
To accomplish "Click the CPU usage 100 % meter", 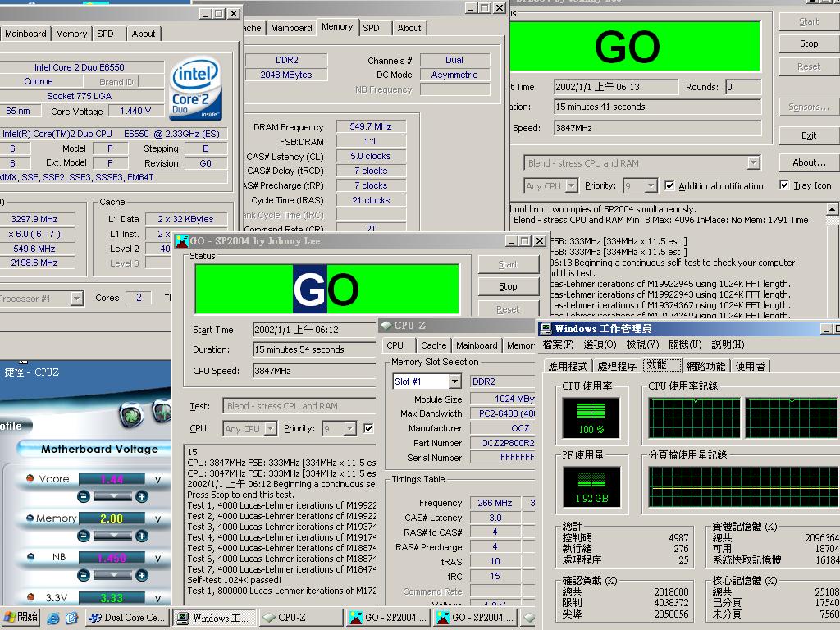I will click(591, 418).
